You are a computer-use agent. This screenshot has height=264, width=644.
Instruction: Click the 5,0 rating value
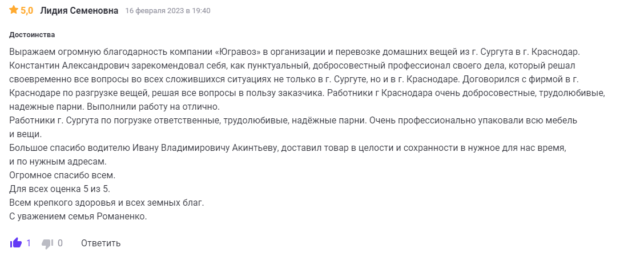[x=27, y=11]
